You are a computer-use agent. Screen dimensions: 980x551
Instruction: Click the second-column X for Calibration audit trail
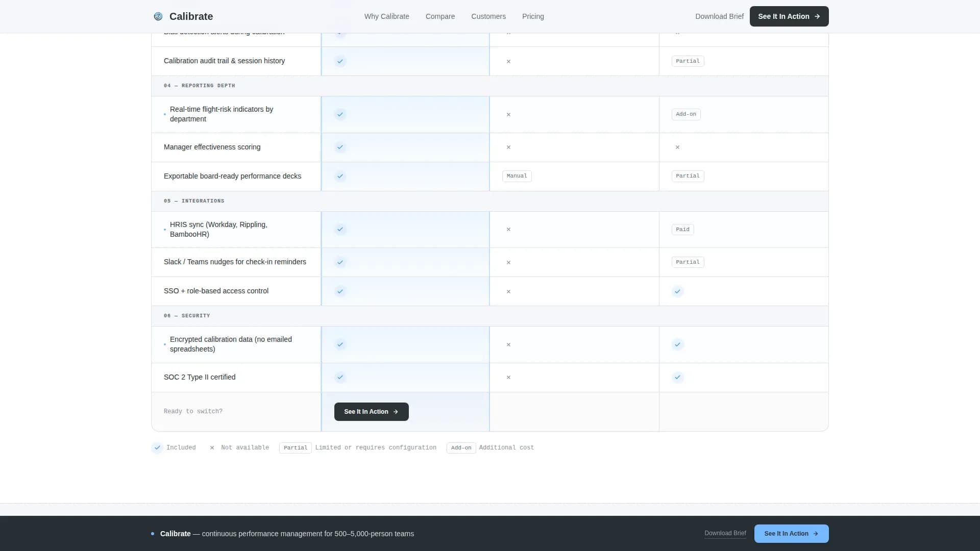508,61
